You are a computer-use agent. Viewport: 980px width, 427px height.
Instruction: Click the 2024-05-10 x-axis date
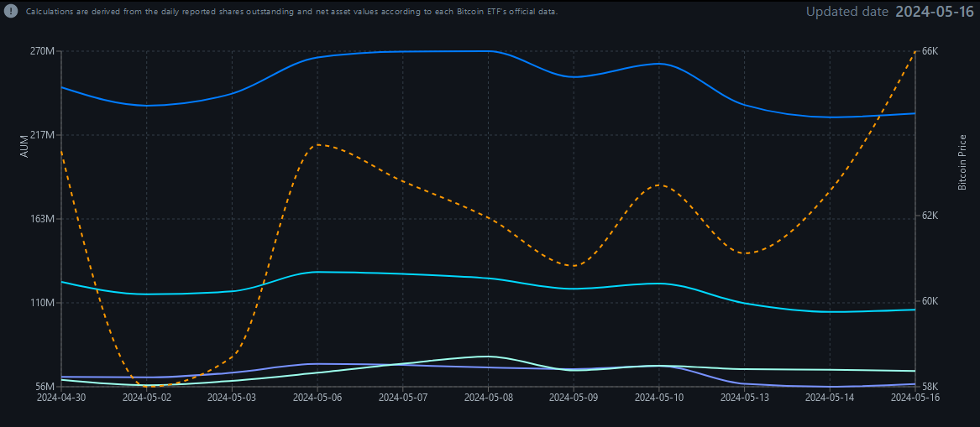pos(658,397)
